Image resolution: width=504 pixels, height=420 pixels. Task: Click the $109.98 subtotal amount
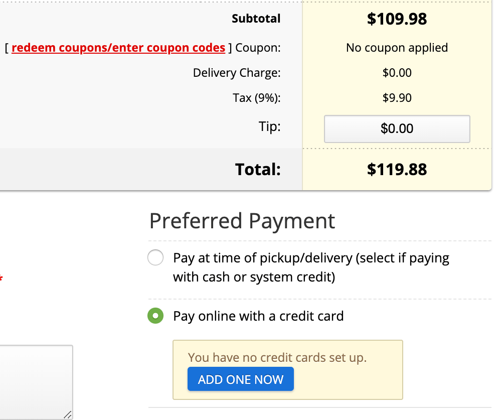(x=397, y=19)
